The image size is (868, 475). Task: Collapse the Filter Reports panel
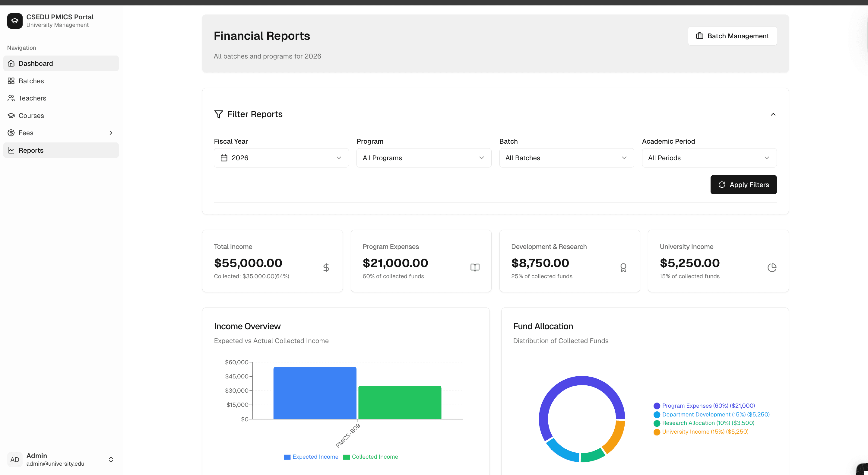pos(773,114)
